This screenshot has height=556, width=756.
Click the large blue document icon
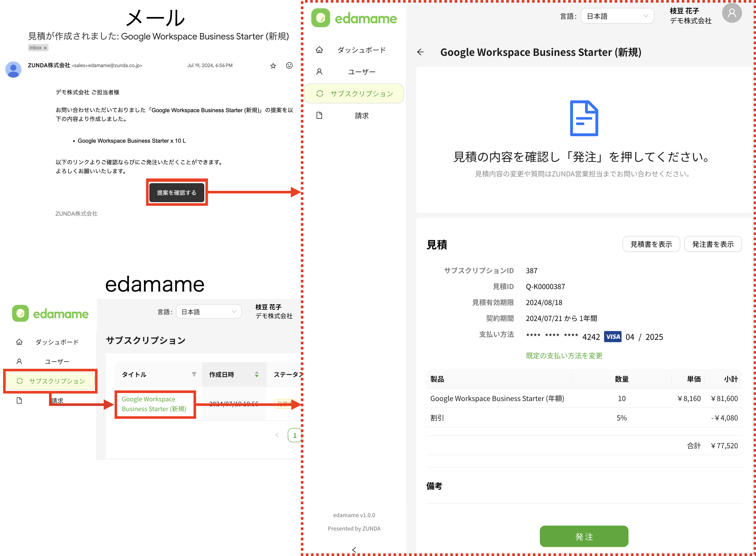tap(584, 118)
